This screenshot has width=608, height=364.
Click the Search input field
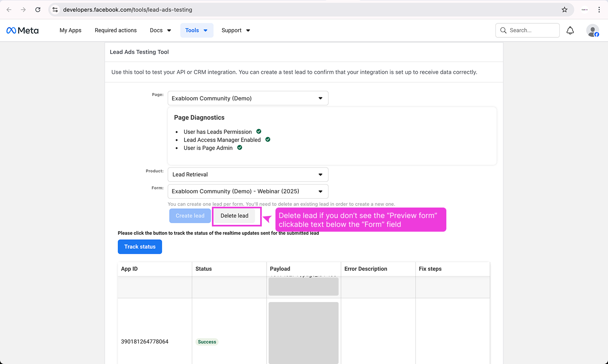coord(532,31)
